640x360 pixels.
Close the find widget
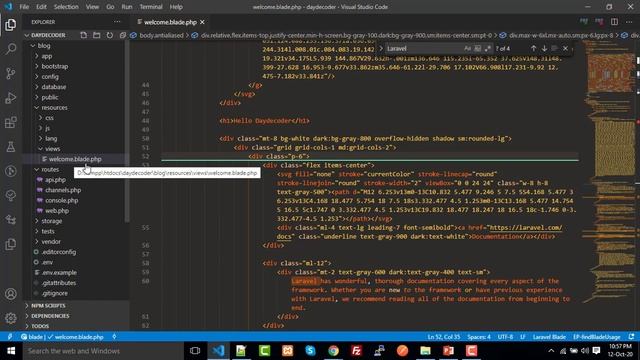click(x=565, y=48)
